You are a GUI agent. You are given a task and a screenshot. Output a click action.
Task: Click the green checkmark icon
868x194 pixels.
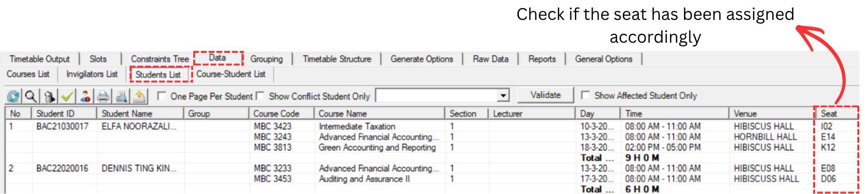point(67,97)
